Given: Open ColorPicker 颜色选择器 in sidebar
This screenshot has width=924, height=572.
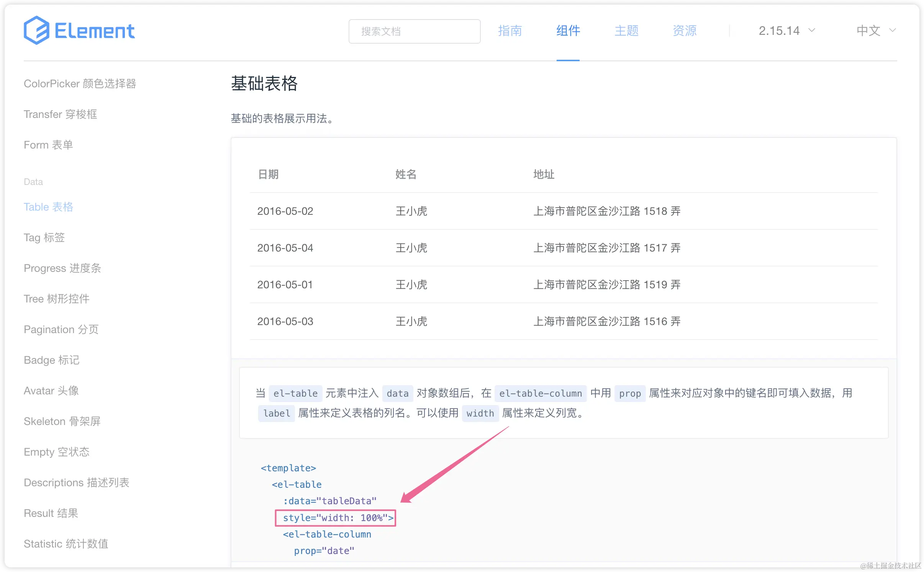Looking at the screenshot, I should (80, 83).
